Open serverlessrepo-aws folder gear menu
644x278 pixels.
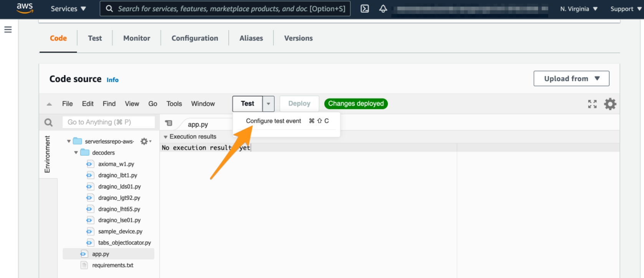(146, 141)
